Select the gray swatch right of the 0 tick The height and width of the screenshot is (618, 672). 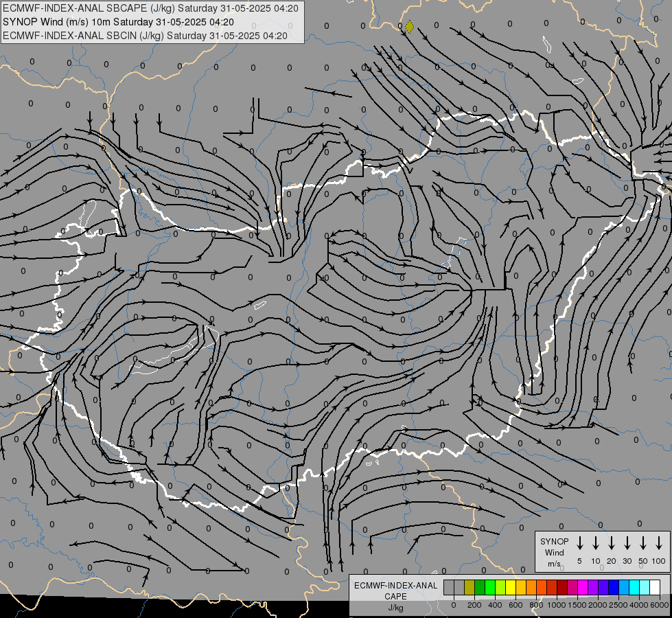[x=459, y=587]
